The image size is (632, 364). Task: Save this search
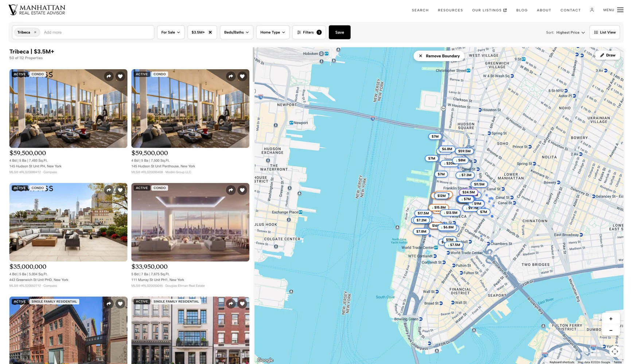340,32
